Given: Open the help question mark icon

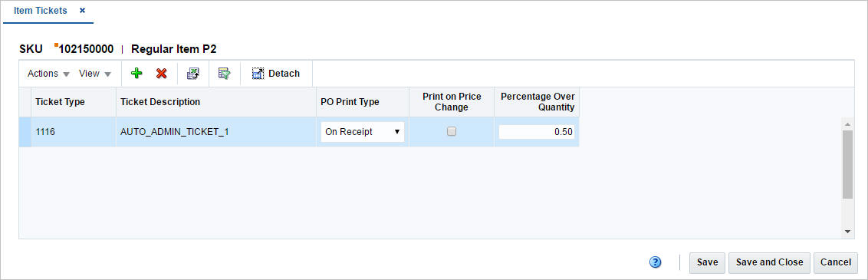Looking at the screenshot, I should click(x=656, y=262).
